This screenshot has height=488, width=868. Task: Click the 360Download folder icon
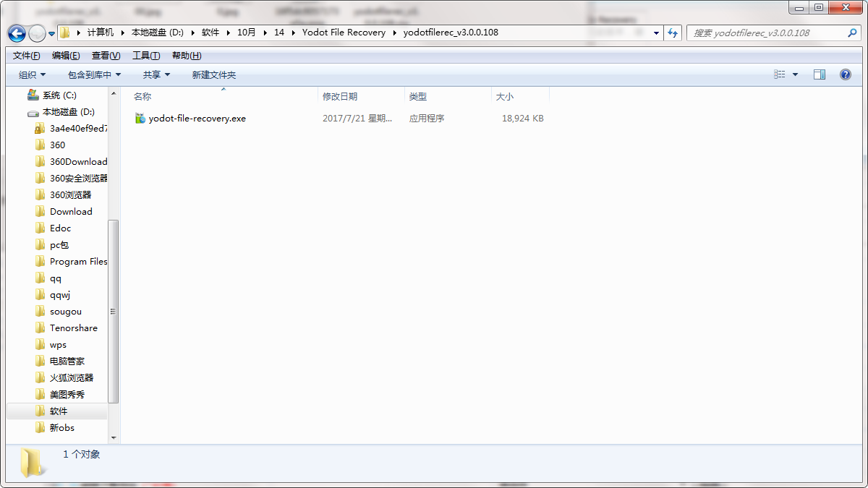pyautogui.click(x=41, y=161)
